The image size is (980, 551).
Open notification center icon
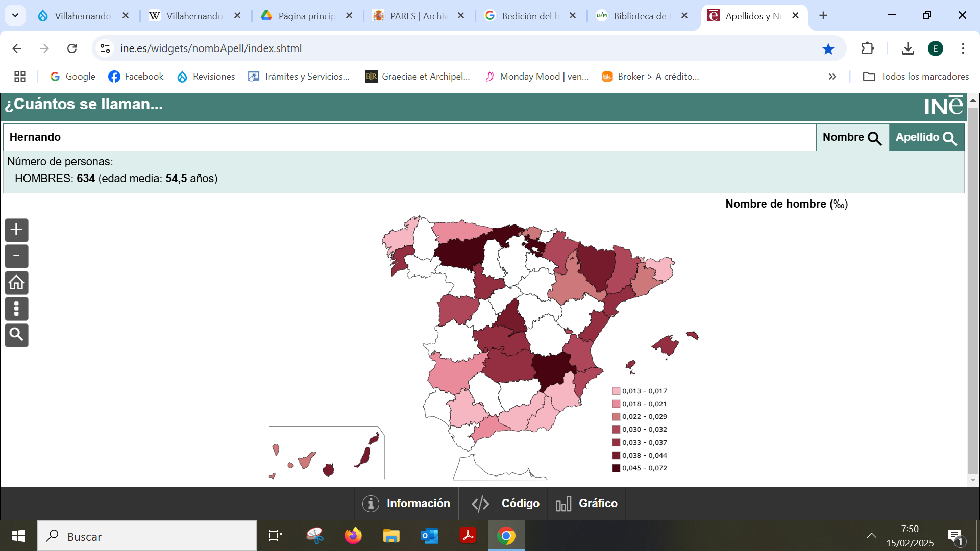[956, 537]
